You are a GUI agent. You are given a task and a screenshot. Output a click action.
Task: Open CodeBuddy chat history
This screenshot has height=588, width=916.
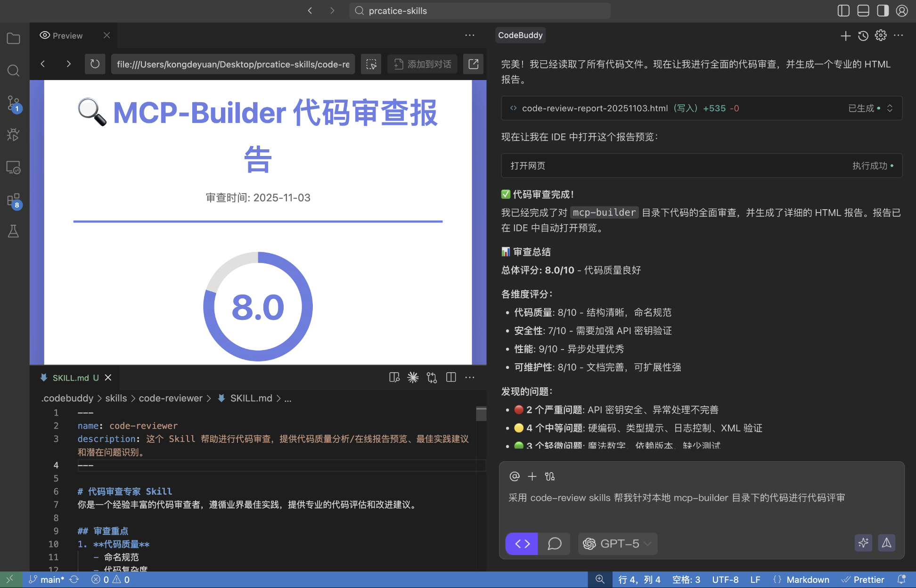(863, 36)
